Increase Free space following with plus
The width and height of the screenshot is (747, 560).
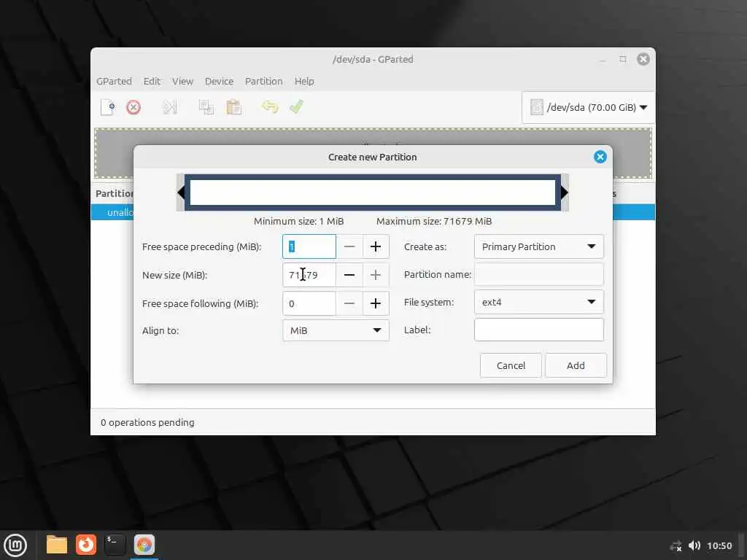click(x=376, y=303)
